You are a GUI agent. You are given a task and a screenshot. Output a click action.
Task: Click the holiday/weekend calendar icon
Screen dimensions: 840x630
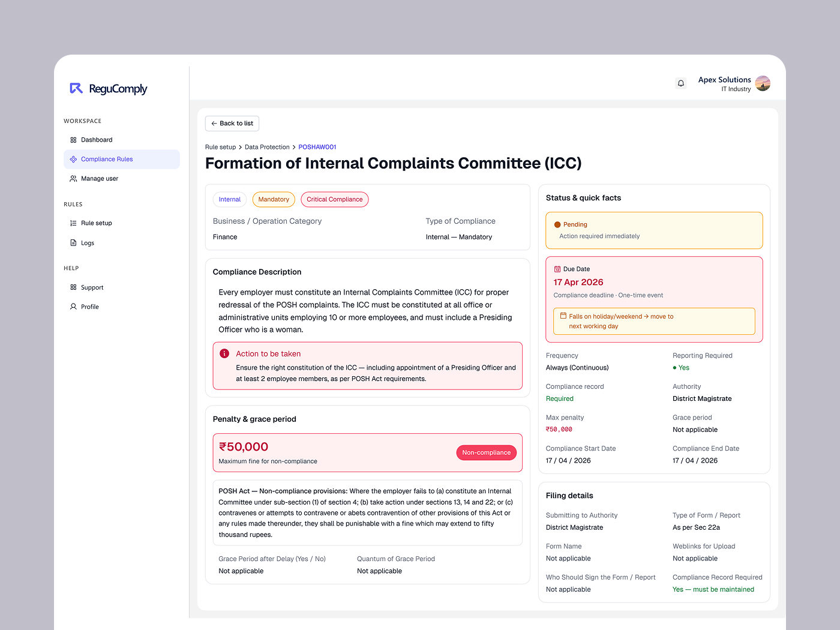(x=563, y=316)
